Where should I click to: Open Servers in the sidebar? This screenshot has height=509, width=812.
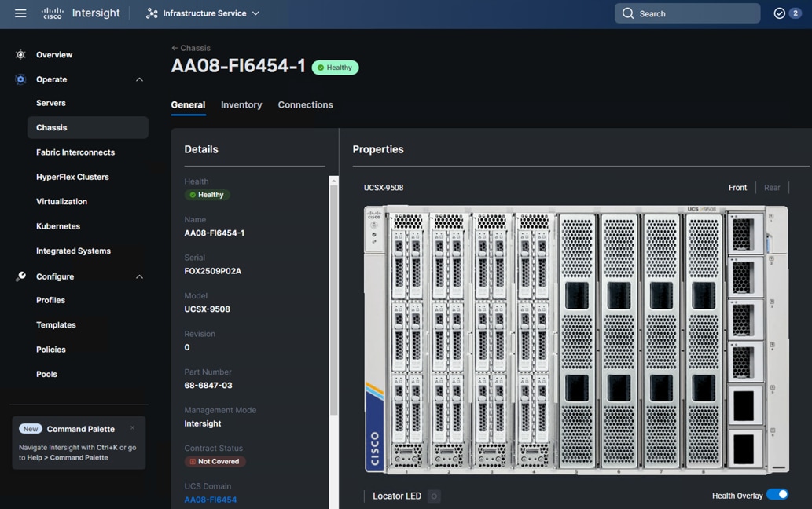[x=51, y=103]
